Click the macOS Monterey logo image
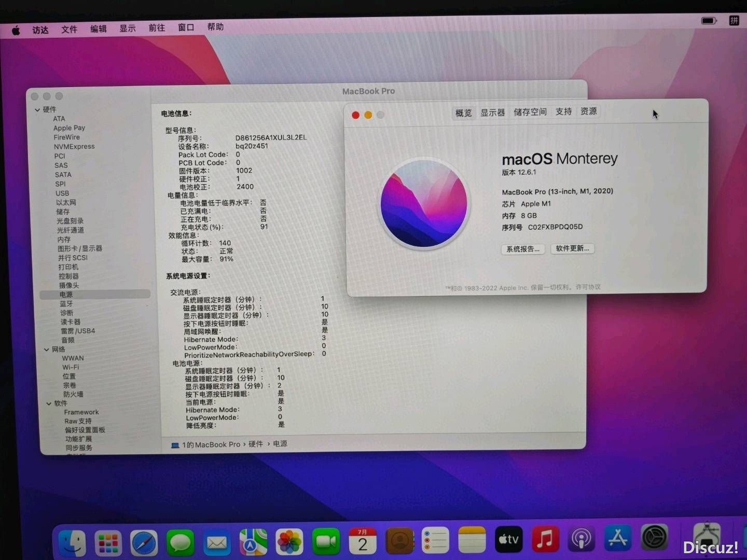Screen dimensions: 747x560 pos(424,204)
